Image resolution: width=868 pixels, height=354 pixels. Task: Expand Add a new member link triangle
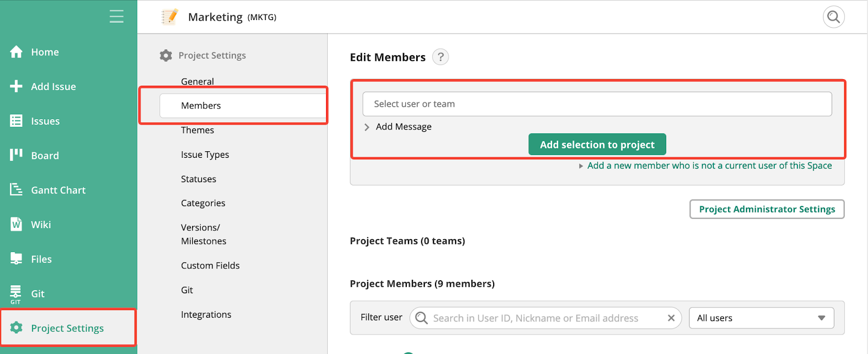pos(581,166)
